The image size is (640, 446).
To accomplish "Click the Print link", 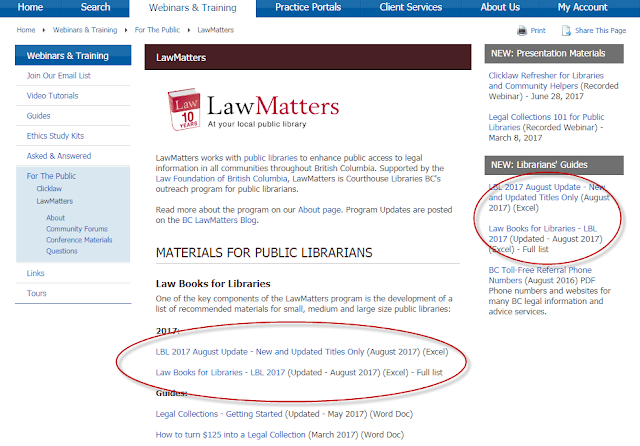I will 538,31.
